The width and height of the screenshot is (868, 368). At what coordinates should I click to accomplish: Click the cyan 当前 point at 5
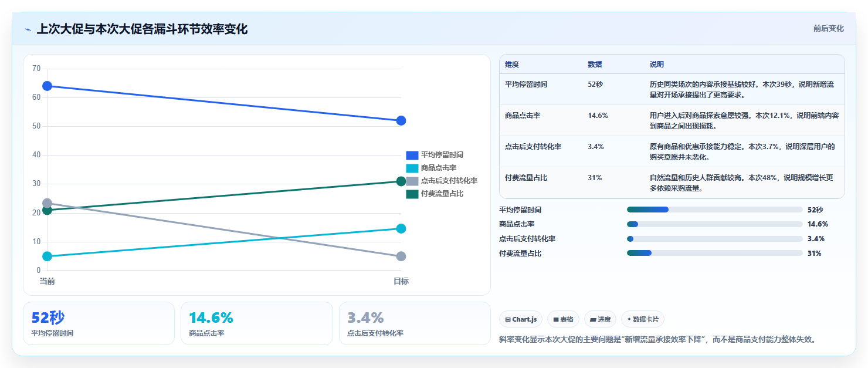click(x=48, y=256)
